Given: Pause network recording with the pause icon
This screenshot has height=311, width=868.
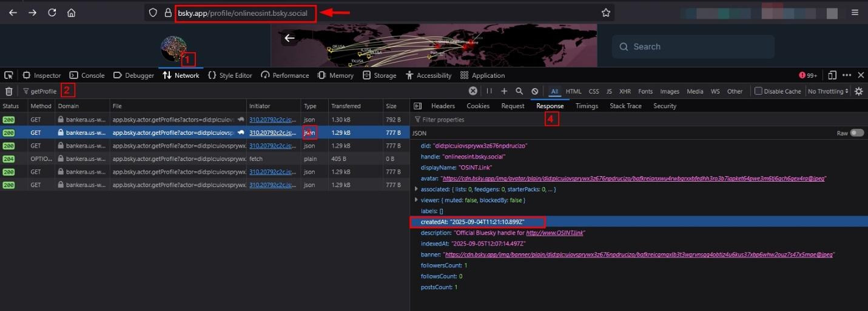Looking at the screenshot, I should point(489,91).
